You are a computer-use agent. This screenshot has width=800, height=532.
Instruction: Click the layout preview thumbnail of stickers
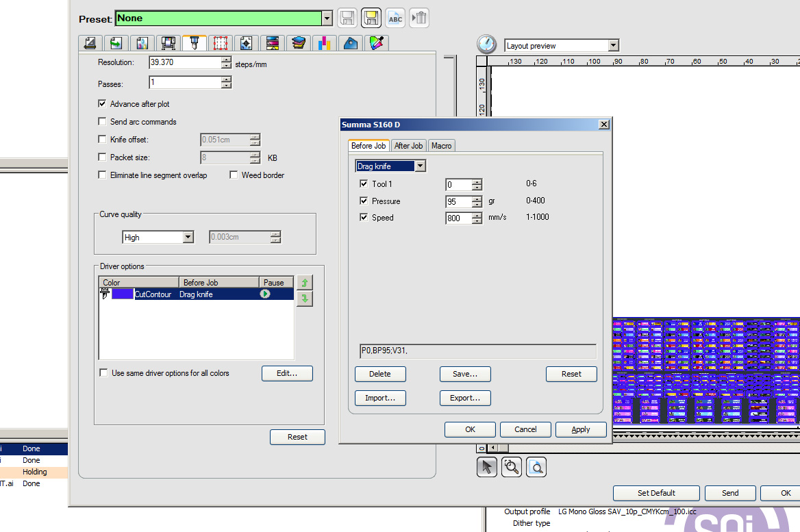[706, 371]
